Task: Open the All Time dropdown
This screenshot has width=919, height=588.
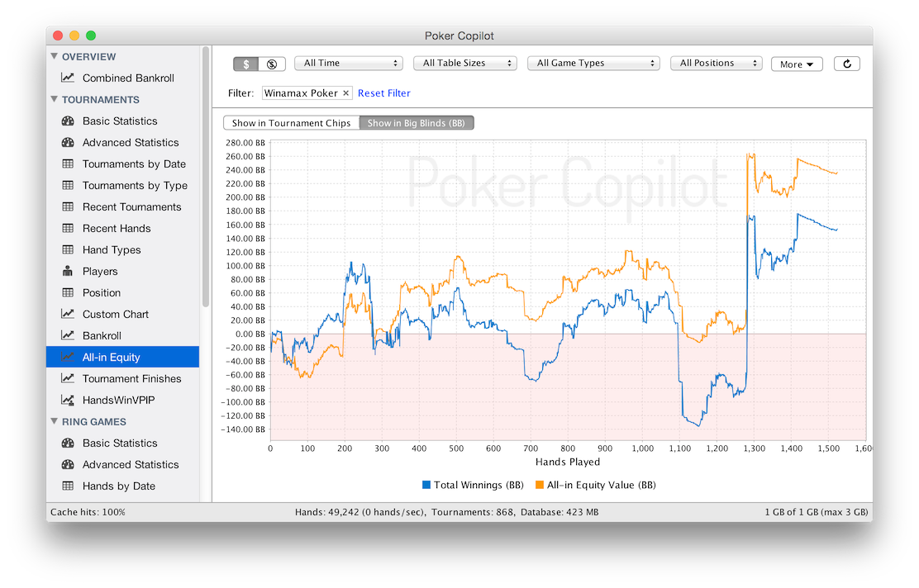Action: coord(349,64)
